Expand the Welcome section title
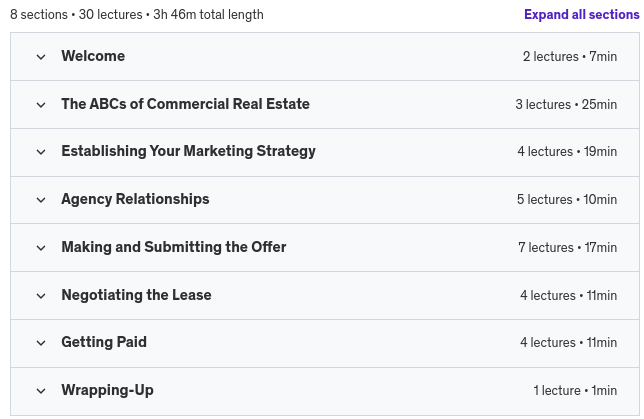 [93, 56]
